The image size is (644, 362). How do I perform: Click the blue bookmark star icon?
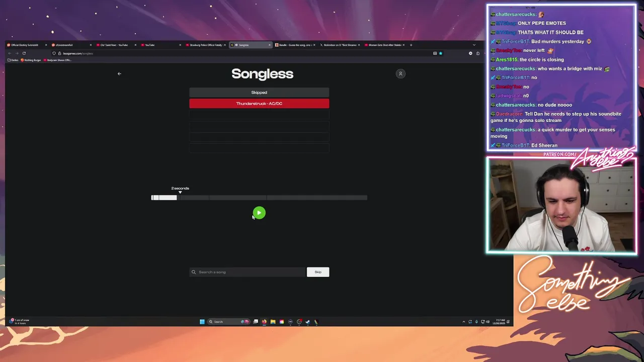pos(440,53)
